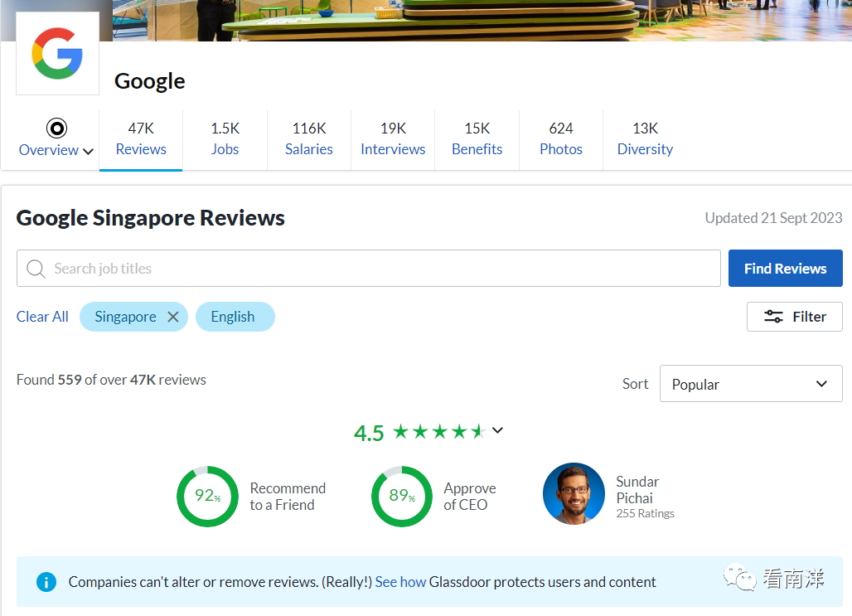852x616 pixels.
Task: Click the Google Singapore Reviews heading
Action: (x=150, y=217)
